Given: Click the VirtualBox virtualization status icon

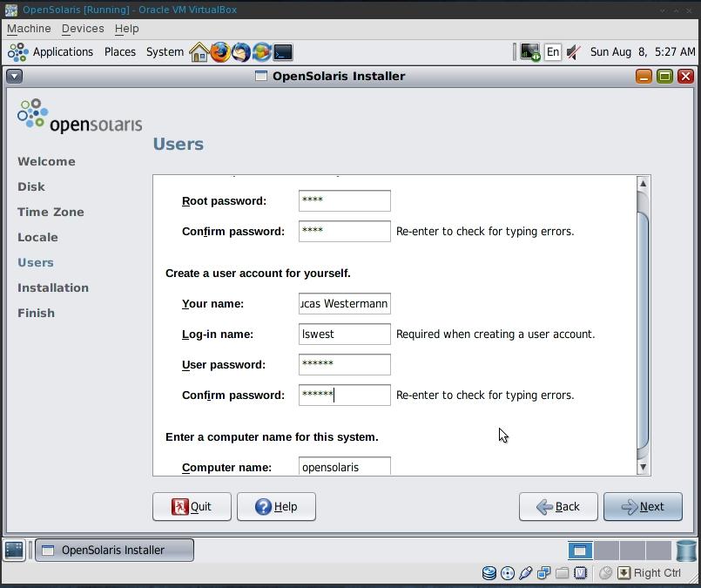Looking at the screenshot, I should coord(580,573).
